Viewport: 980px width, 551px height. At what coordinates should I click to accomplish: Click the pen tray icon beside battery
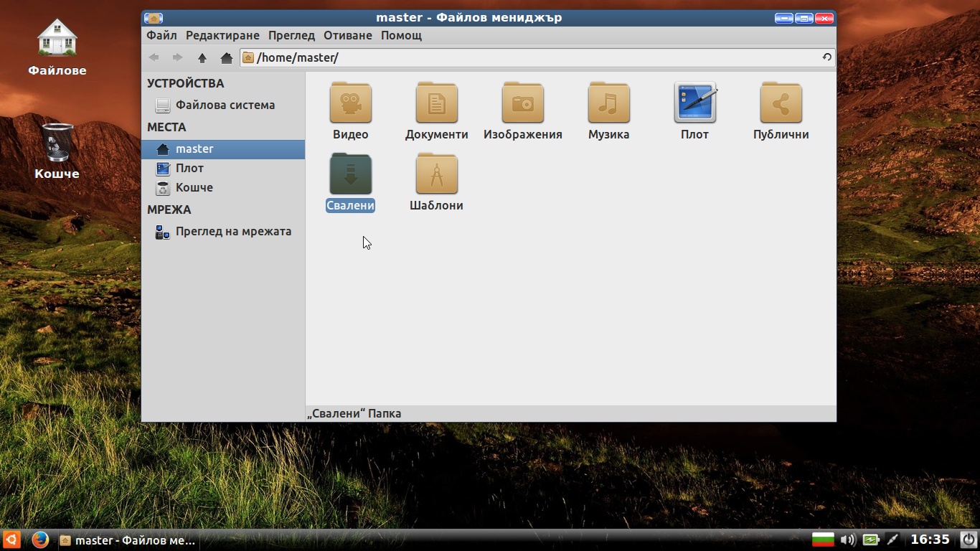click(892, 540)
